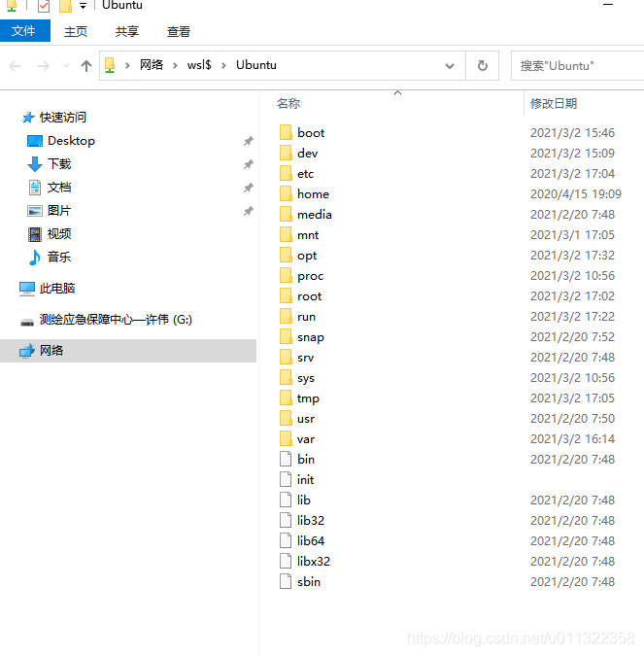
Task: Select 网络 in the navigation pane
Action: point(128,351)
